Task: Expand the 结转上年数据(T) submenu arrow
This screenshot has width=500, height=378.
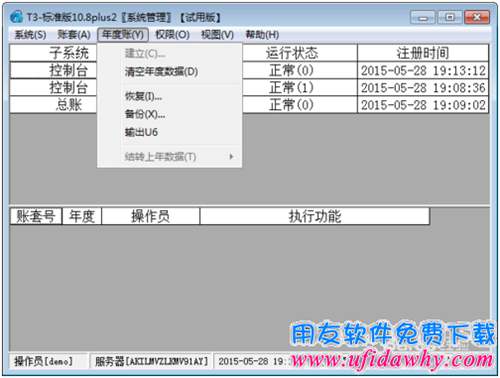Action: [231, 156]
